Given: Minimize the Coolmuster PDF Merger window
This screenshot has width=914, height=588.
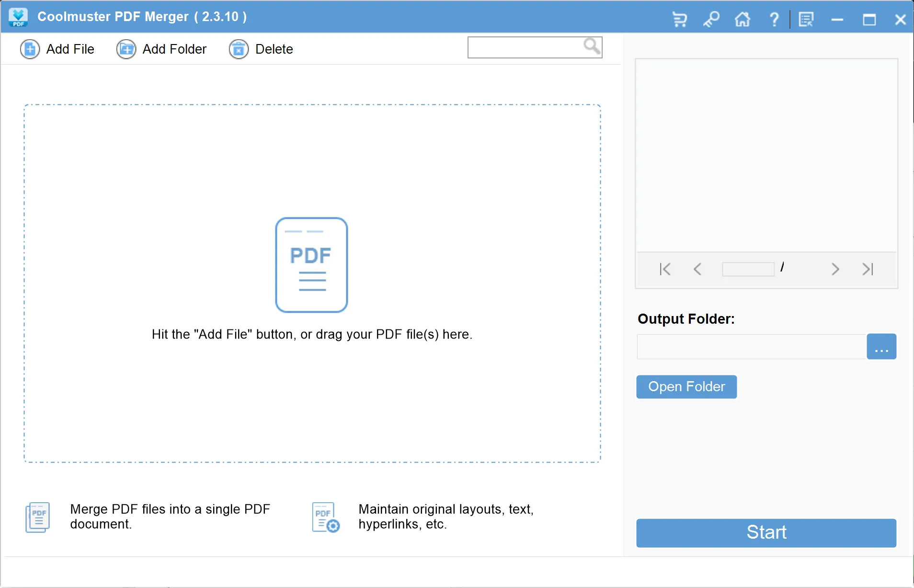Looking at the screenshot, I should [837, 19].
